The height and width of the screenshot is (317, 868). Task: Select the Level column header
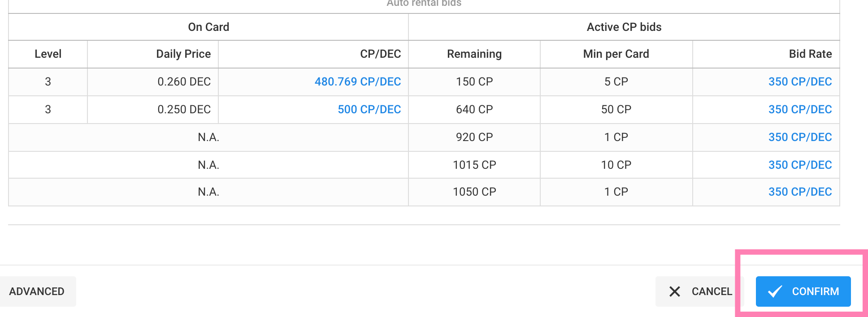pos(48,54)
